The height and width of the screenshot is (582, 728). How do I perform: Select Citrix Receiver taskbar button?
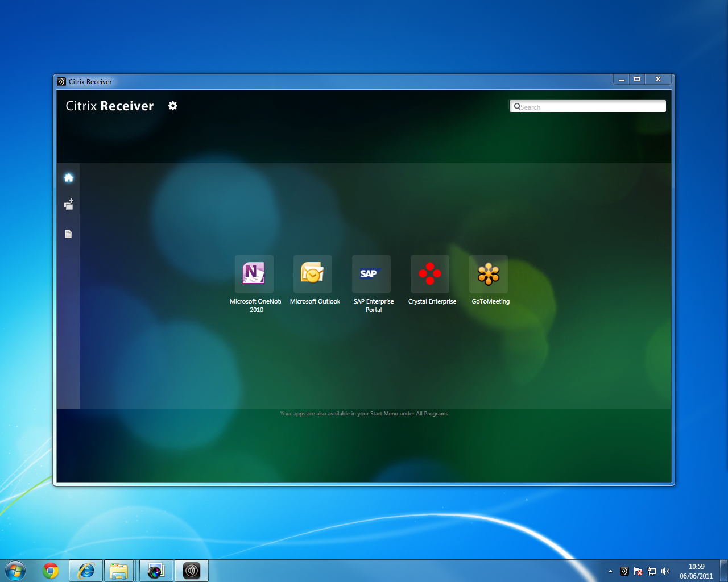click(192, 571)
